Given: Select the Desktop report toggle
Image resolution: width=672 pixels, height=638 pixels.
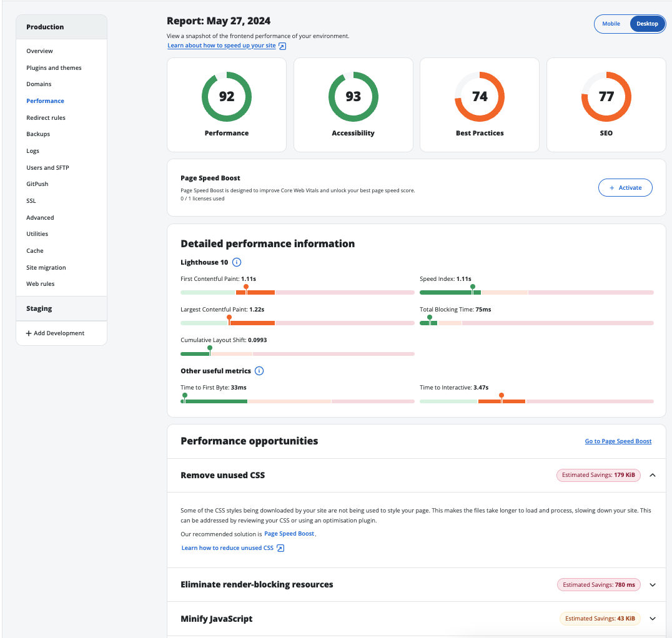Looking at the screenshot, I should click(x=647, y=24).
